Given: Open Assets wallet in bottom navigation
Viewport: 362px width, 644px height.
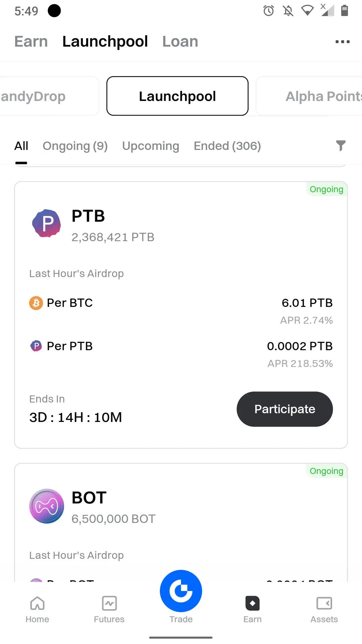Looking at the screenshot, I should [x=324, y=609].
